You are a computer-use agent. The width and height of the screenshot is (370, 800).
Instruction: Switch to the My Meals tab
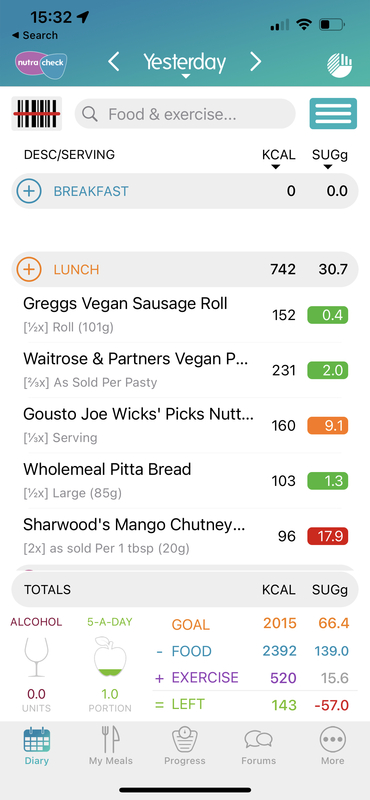click(x=111, y=746)
